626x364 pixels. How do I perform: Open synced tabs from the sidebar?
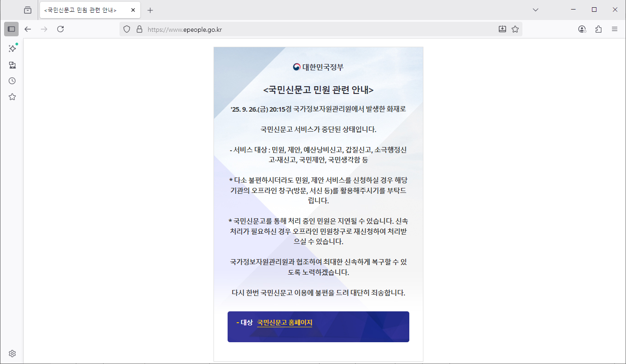[x=12, y=65]
